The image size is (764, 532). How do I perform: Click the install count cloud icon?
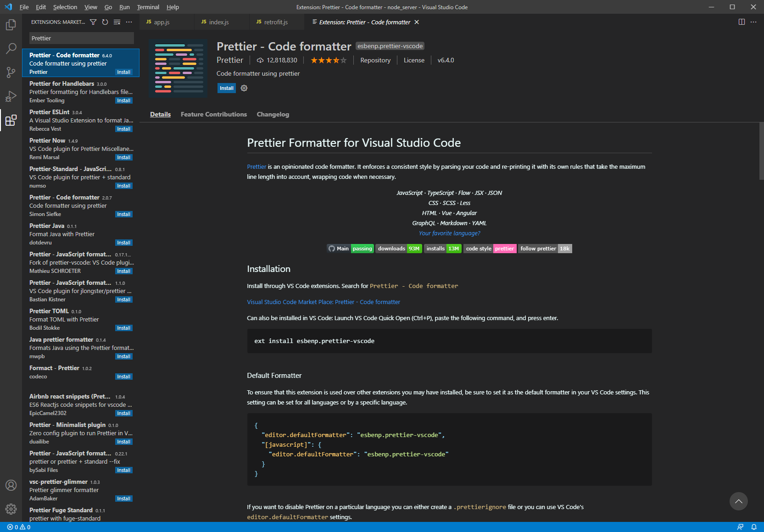tap(260, 60)
